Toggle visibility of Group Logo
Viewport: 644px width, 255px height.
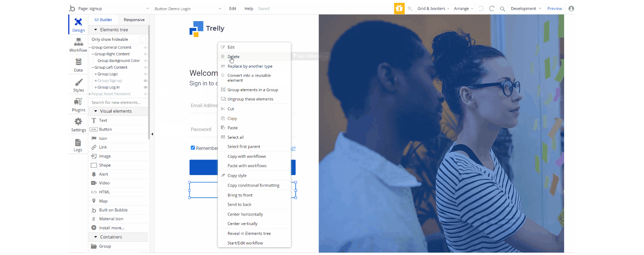[145, 74]
